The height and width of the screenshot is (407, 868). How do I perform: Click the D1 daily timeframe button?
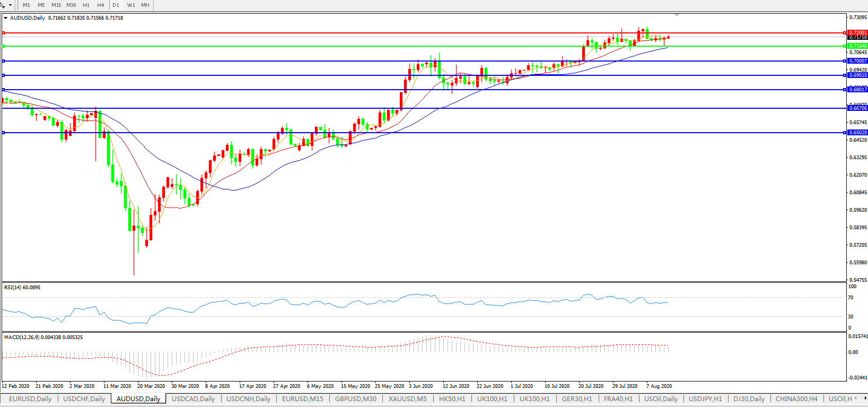click(x=116, y=5)
